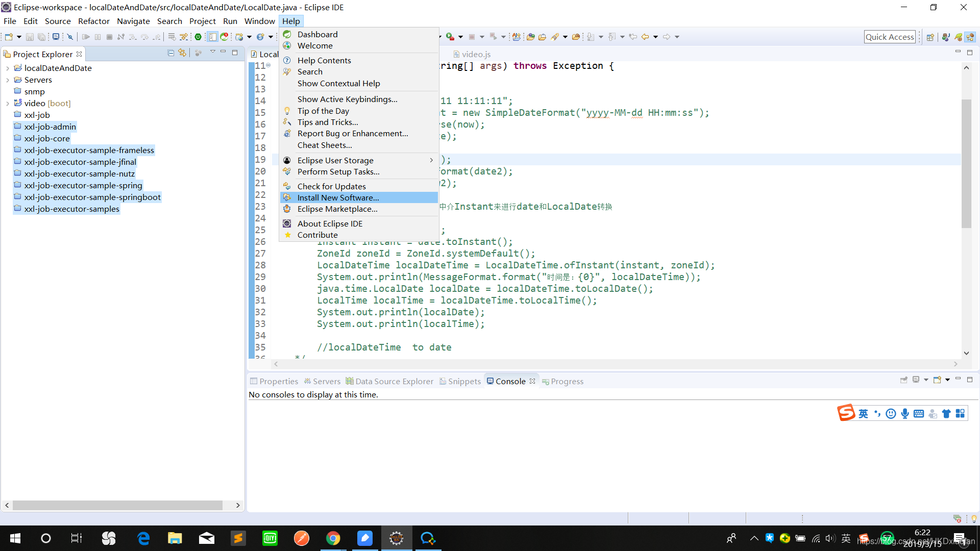Expand the Servers project node

pyautogui.click(x=8, y=80)
